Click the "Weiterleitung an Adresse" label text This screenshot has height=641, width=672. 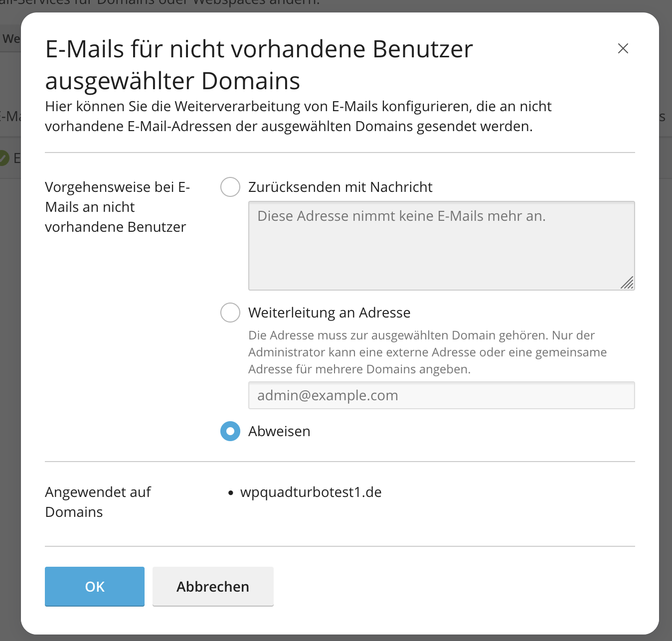click(x=329, y=313)
